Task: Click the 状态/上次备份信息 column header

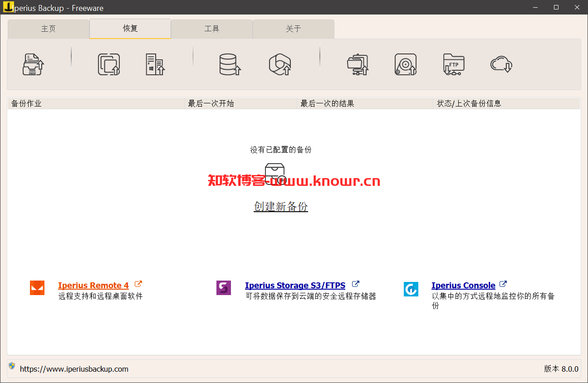Action: coord(507,103)
